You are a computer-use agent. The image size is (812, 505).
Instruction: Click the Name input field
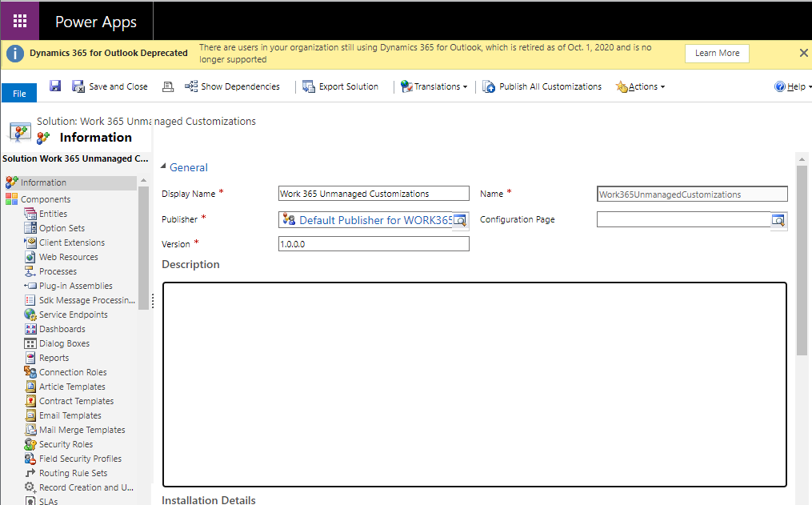[692, 194]
